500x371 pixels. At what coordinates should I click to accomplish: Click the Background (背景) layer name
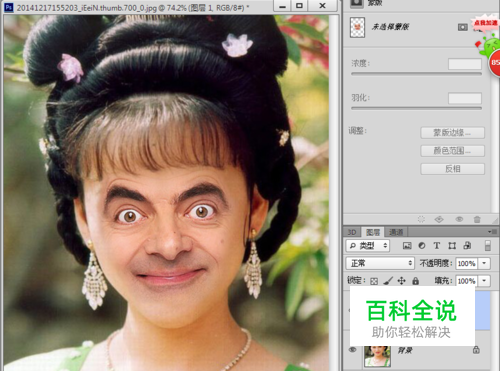coord(405,350)
